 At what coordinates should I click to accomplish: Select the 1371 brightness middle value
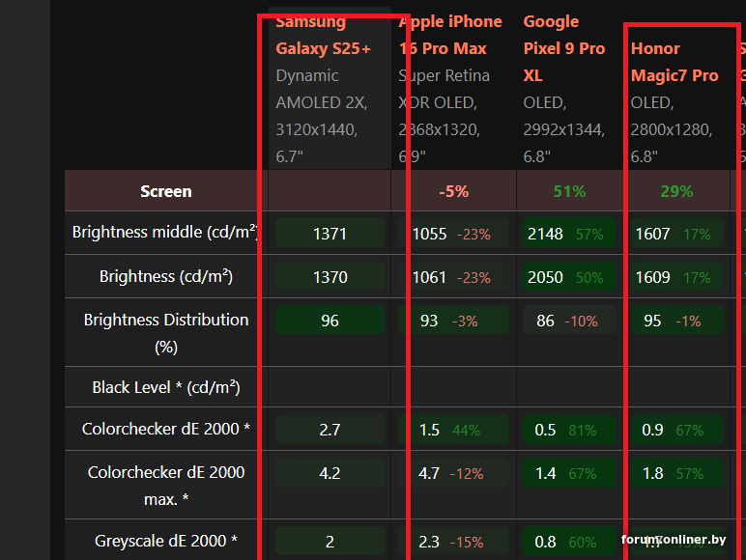click(330, 234)
